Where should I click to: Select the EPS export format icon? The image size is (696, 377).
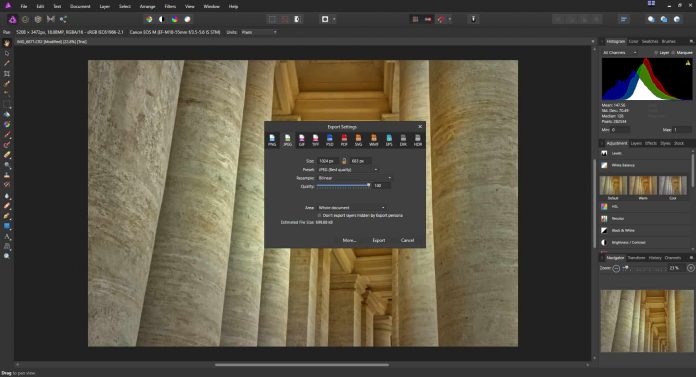click(x=389, y=140)
